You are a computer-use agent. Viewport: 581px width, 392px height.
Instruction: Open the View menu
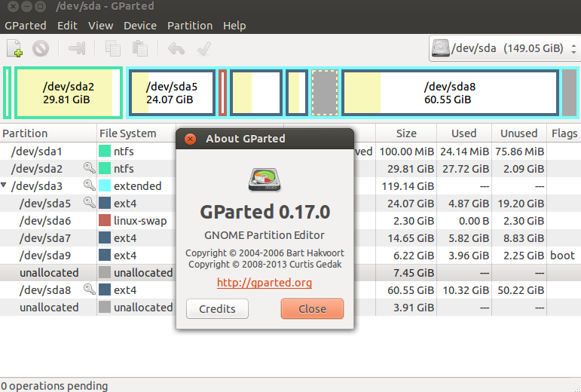100,26
